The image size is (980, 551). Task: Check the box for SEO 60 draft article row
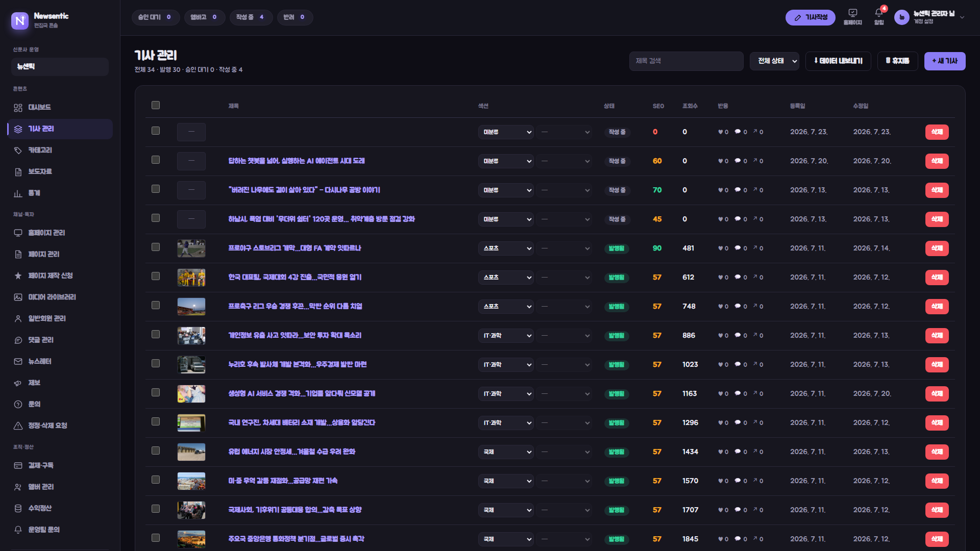(x=156, y=160)
